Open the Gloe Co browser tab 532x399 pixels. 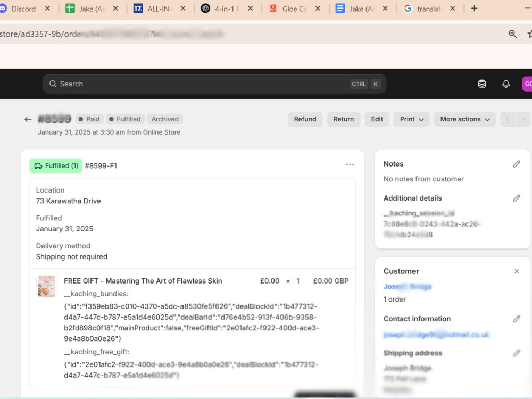tap(295, 9)
